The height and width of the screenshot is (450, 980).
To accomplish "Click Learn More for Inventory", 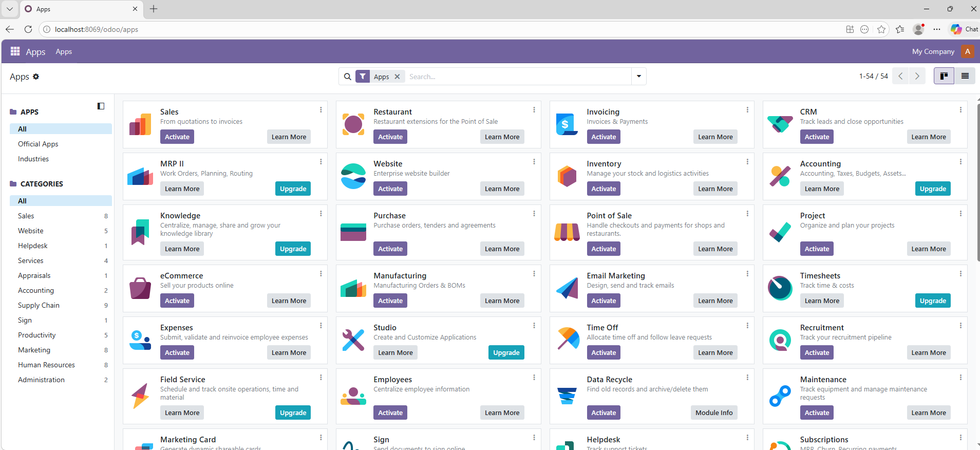I will click(x=715, y=189).
